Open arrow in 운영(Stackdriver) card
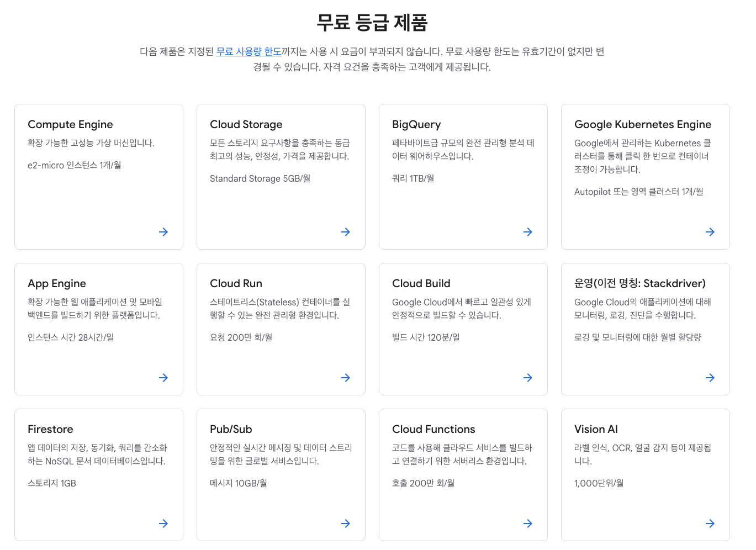The image size is (756, 550). coord(710,378)
